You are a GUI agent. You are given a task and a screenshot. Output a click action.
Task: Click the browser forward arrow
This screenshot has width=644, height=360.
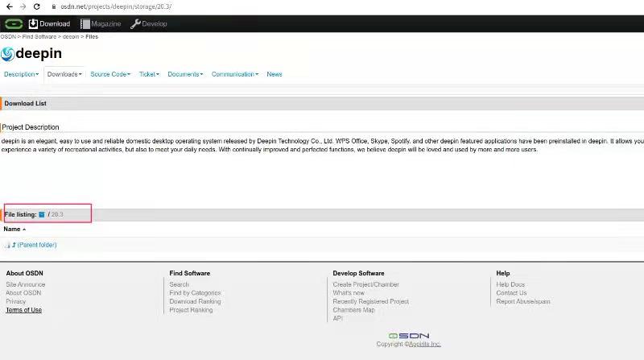click(23, 6)
